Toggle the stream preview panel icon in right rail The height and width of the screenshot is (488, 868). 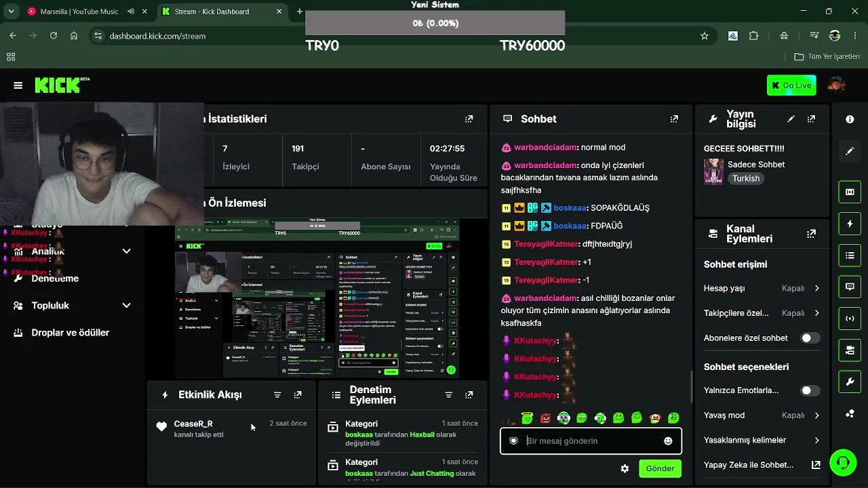[850, 192]
